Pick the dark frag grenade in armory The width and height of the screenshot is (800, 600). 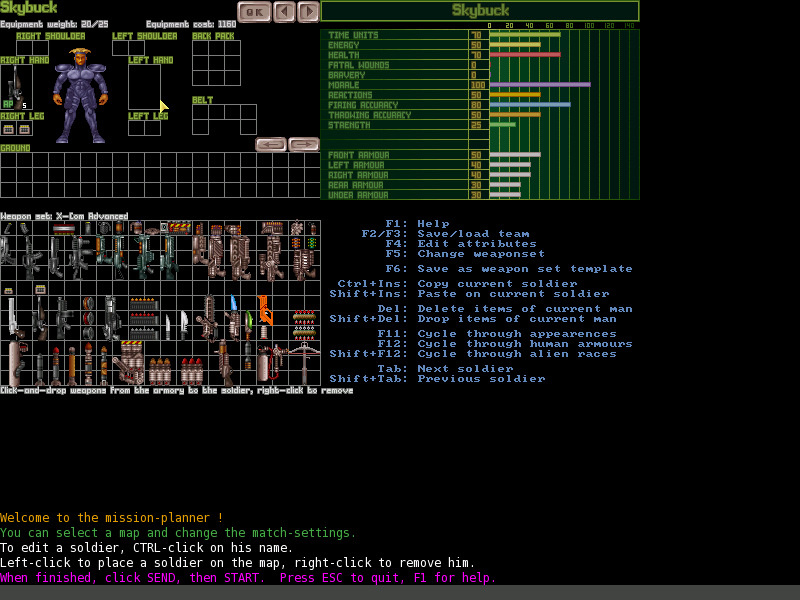click(105, 228)
